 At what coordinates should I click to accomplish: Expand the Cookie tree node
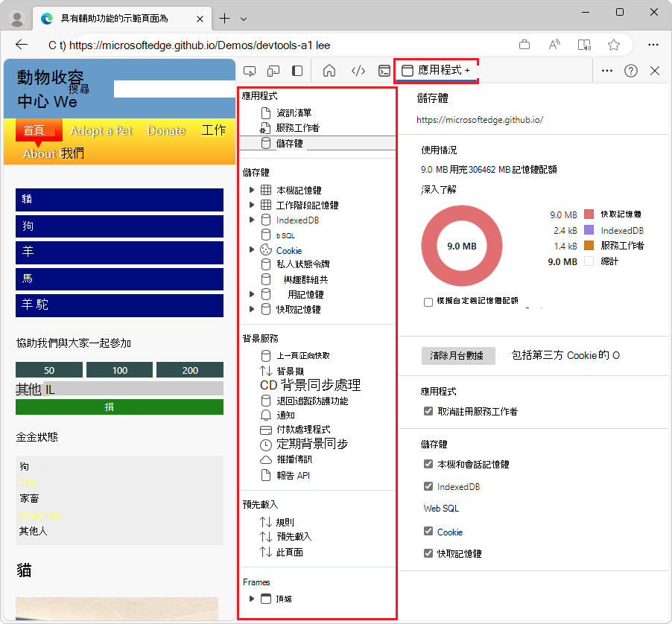[251, 249]
